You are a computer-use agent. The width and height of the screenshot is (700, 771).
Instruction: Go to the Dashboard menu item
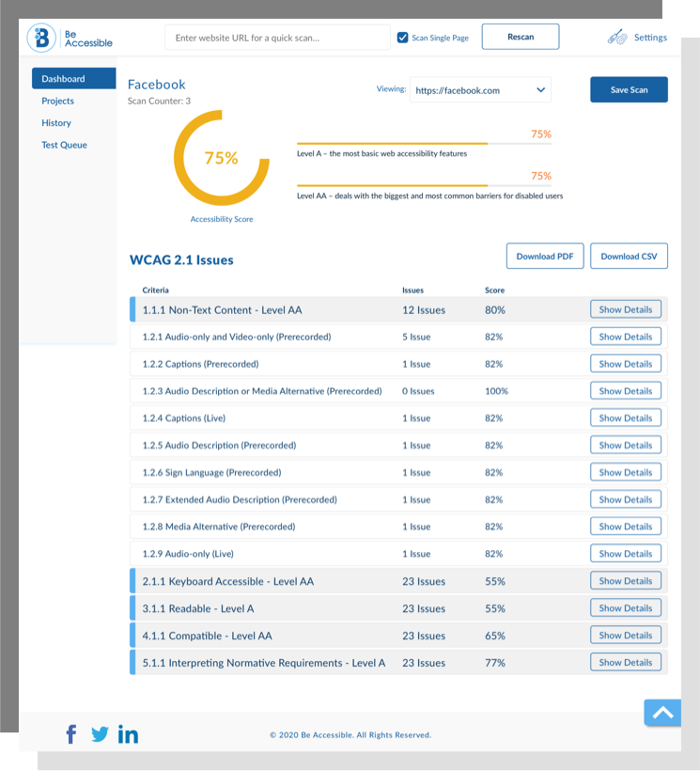73,79
